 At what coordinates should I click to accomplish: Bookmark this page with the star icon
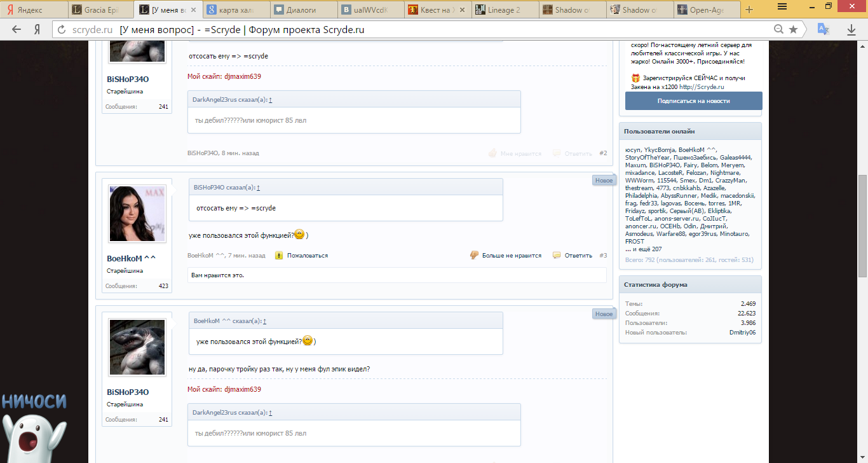coord(793,29)
